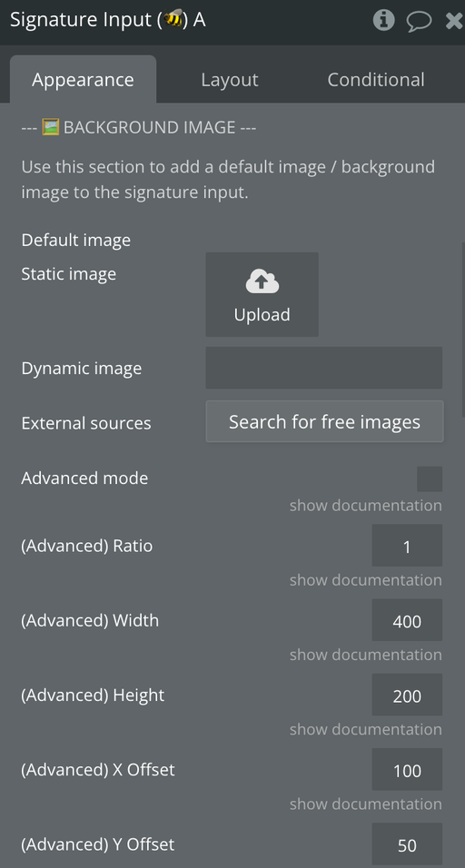Open the comment bubble icon in header
Screen dimensions: 465x868
(419, 22)
